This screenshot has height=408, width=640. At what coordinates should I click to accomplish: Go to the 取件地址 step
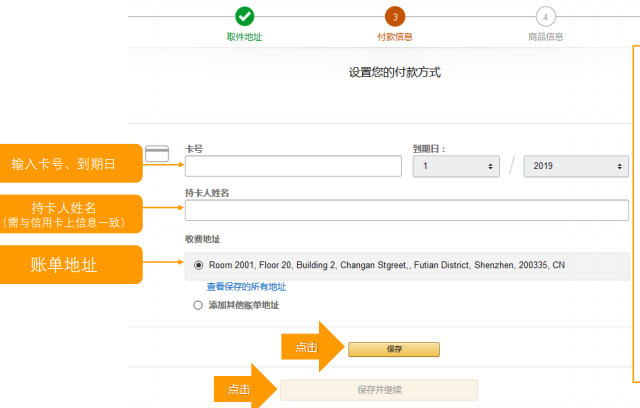coord(245,37)
